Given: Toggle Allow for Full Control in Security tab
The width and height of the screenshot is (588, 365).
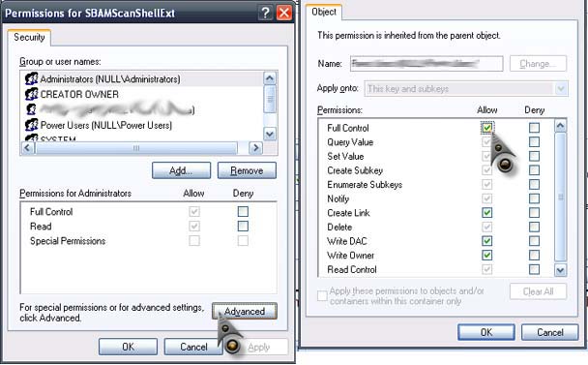Looking at the screenshot, I should point(194,211).
